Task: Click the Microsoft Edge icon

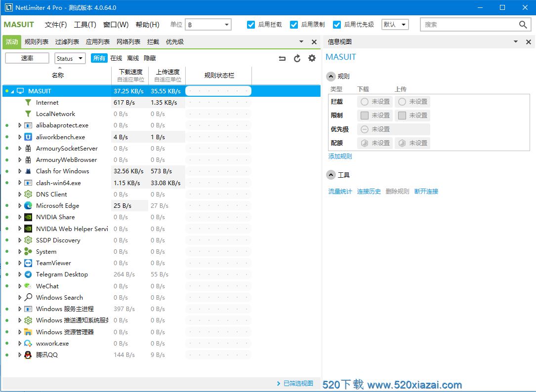Action: pos(28,206)
